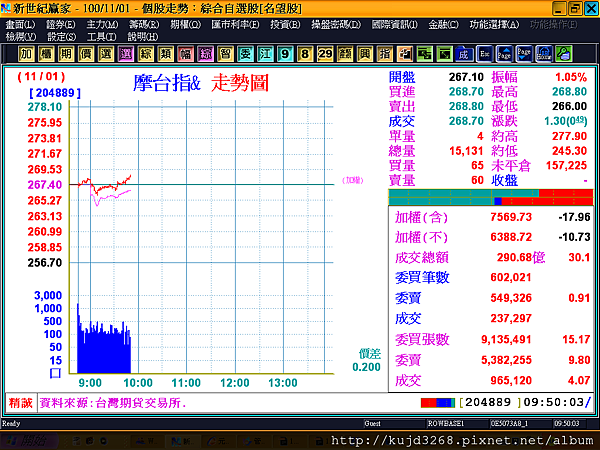Open the 檢視(V) menu
This screenshot has width=600, height=450.
(21, 37)
